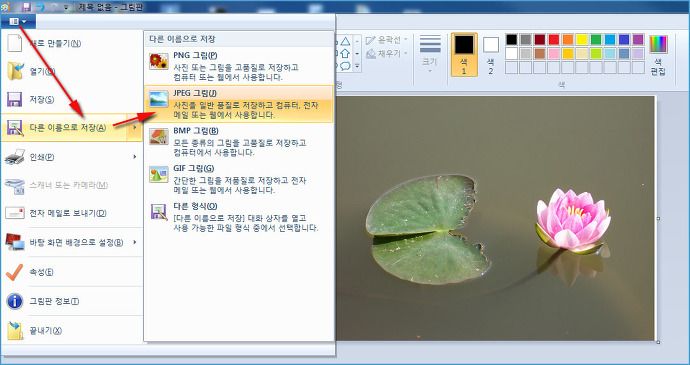690x365 pixels.
Task: Pick the white palette swatch
Action: click(x=511, y=54)
